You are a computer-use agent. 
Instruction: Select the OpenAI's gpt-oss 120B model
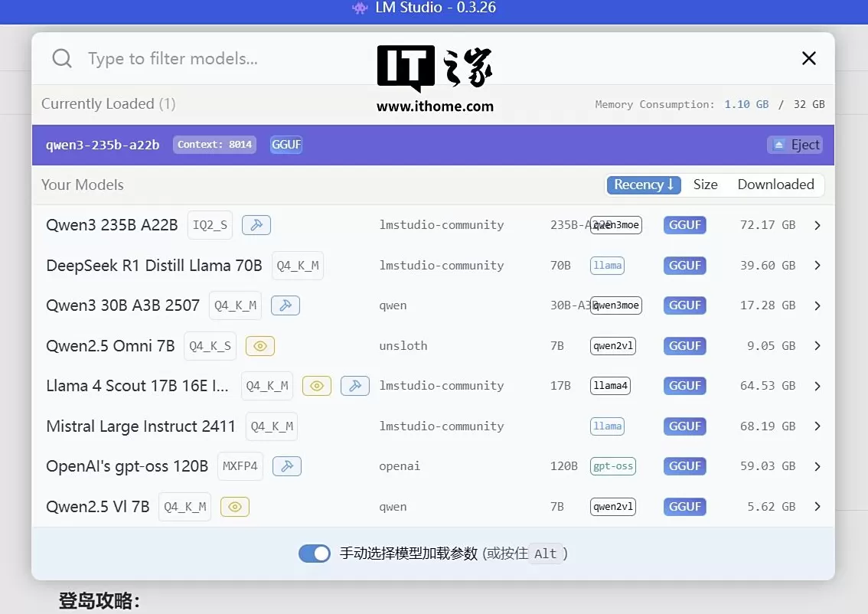point(127,466)
